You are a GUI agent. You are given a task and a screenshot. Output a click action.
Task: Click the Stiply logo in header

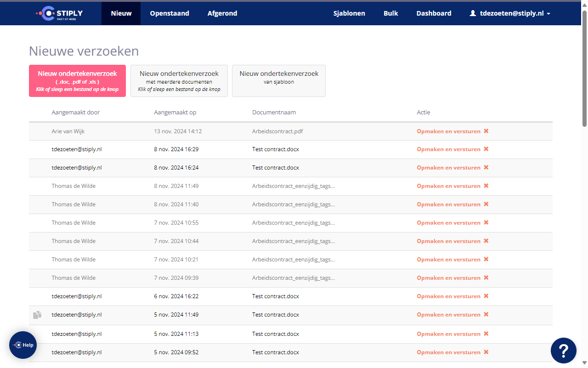click(60, 13)
